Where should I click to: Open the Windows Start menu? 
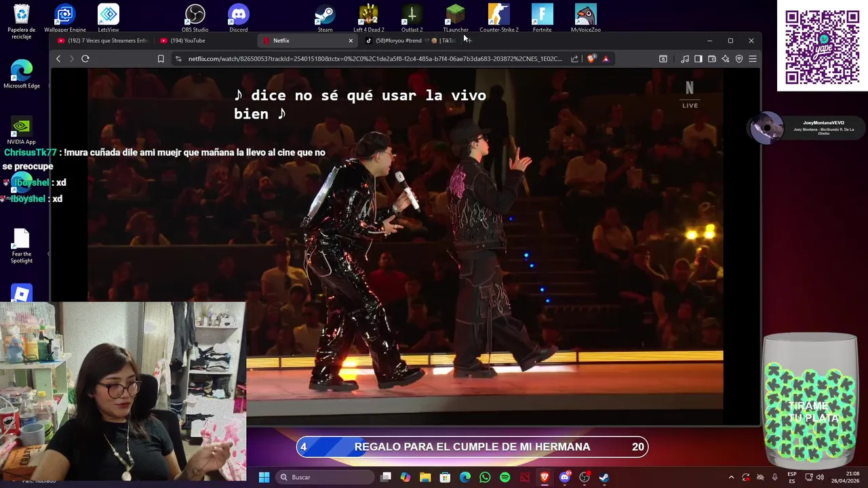click(x=264, y=477)
